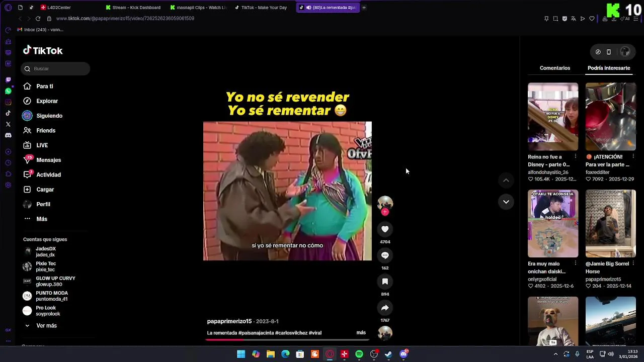Open options for the Jamie Big Sorrel Horse video
644x362 pixels.
point(633,264)
